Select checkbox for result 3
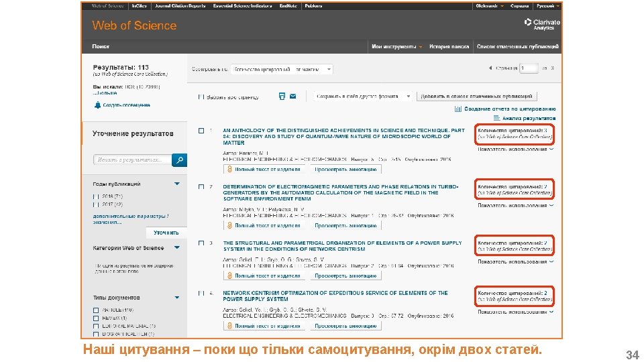Viewport: 644px width, 362px height. click(201, 243)
